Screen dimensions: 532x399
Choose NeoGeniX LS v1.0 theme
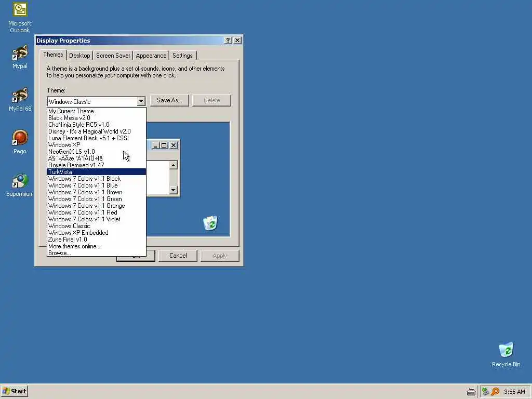click(x=96, y=152)
